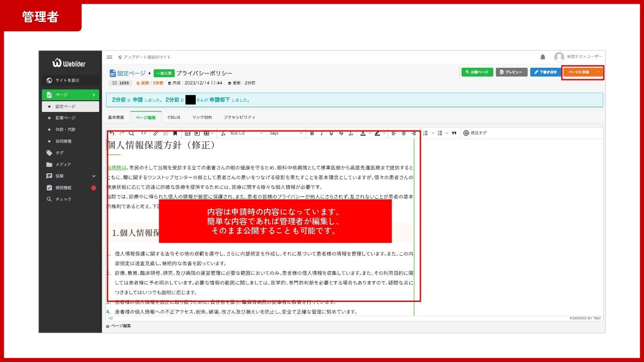The image size is (644, 362).
Task: Open the find and replace search icon
Action: 132,133
